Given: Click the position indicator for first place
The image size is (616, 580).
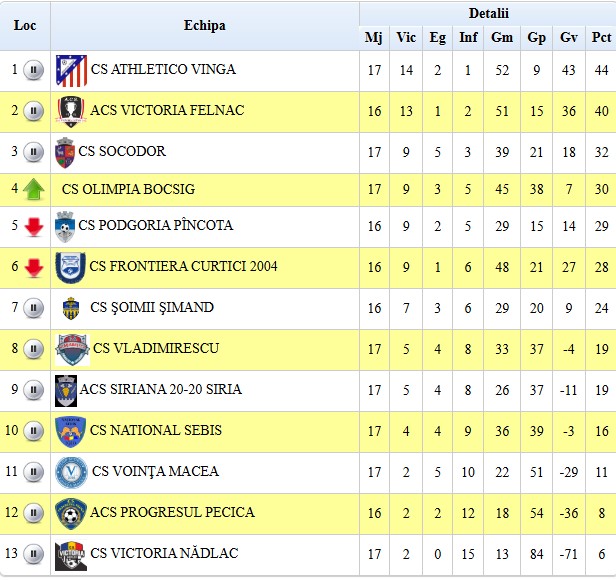Looking at the screenshot, I should point(34,70).
